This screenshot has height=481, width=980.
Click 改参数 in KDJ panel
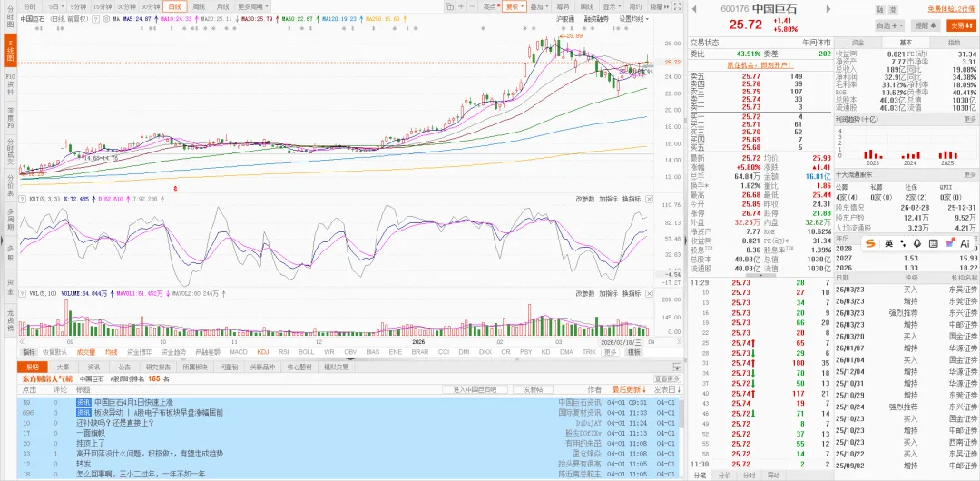[x=585, y=199]
